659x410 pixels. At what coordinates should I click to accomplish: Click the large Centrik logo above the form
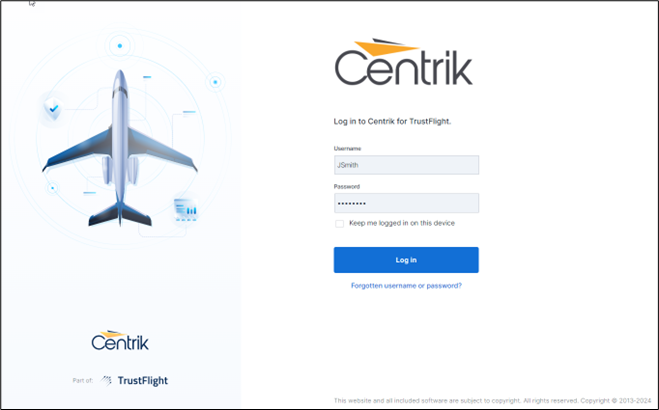(x=403, y=63)
